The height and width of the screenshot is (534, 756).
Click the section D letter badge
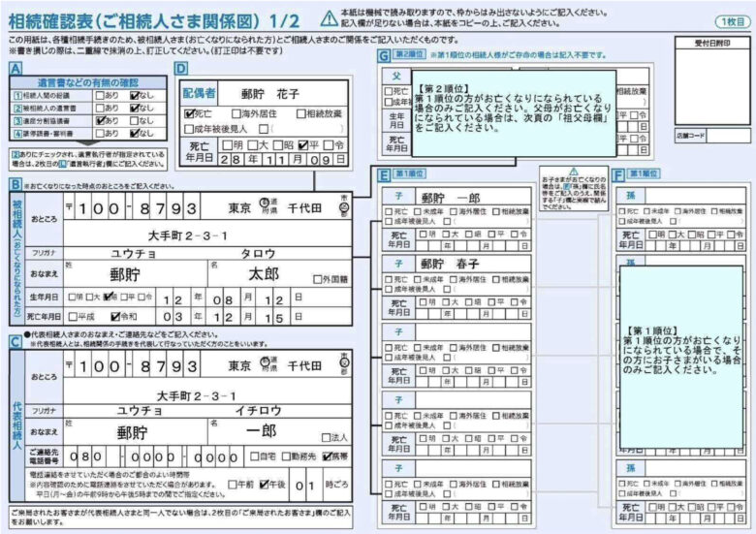coord(181,69)
